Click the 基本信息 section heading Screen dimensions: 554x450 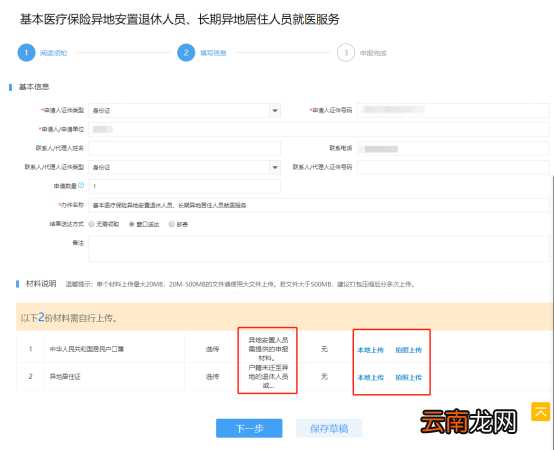pyautogui.click(x=34, y=87)
